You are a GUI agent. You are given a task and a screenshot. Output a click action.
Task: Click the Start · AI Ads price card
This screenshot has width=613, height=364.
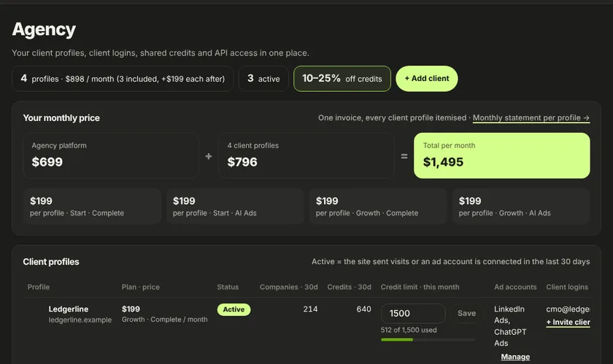pyautogui.click(x=235, y=206)
